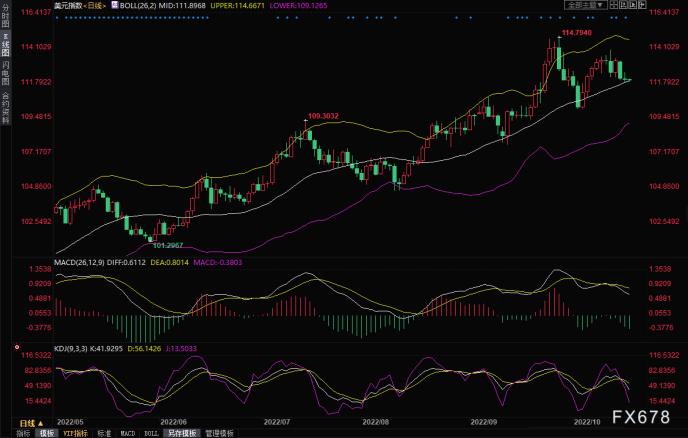This screenshot has width=688, height=438.
Task: Click the first layout icon right of 全部主题
Action: (614, 5)
